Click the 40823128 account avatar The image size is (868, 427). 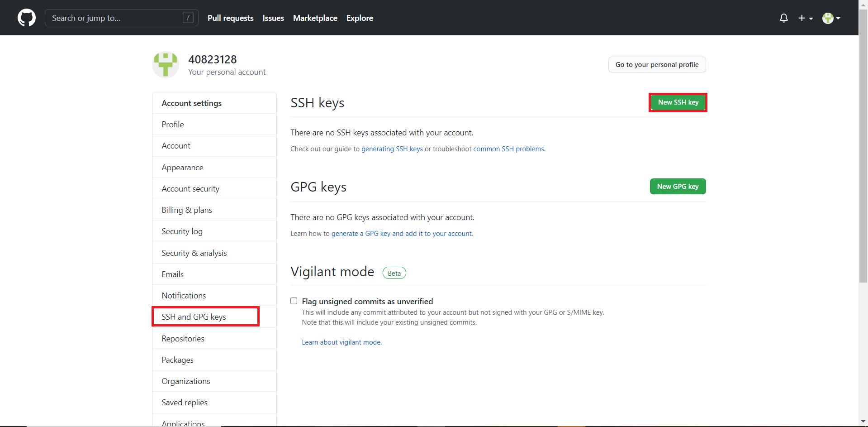click(166, 65)
